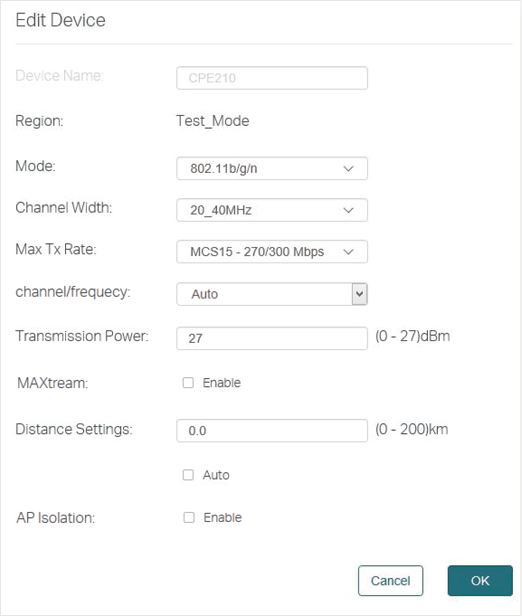The height and width of the screenshot is (616, 522).
Task: Tick the Auto distance checkbox
Action: coord(188,475)
